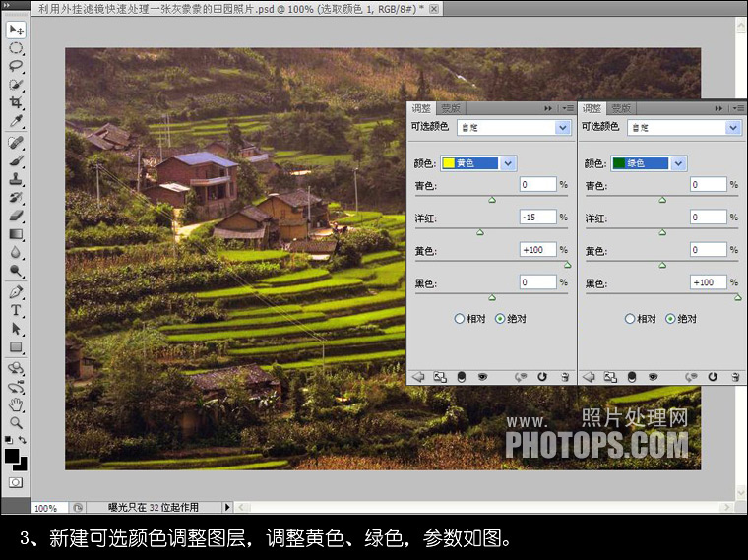Swap foreground and background colors
748x560 pixels.
[23, 440]
